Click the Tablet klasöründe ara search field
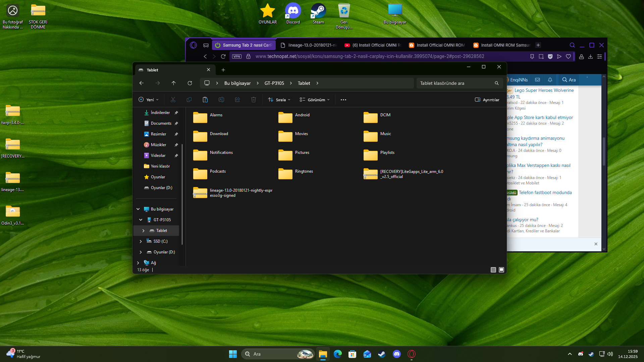The height and width of the screenshot is (362, 644). coord(454,83)
